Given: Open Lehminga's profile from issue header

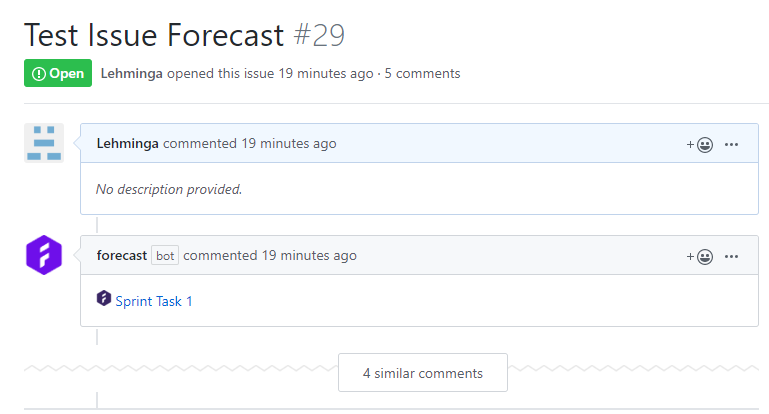Looking at the screenshot, I should click(131, 74).
